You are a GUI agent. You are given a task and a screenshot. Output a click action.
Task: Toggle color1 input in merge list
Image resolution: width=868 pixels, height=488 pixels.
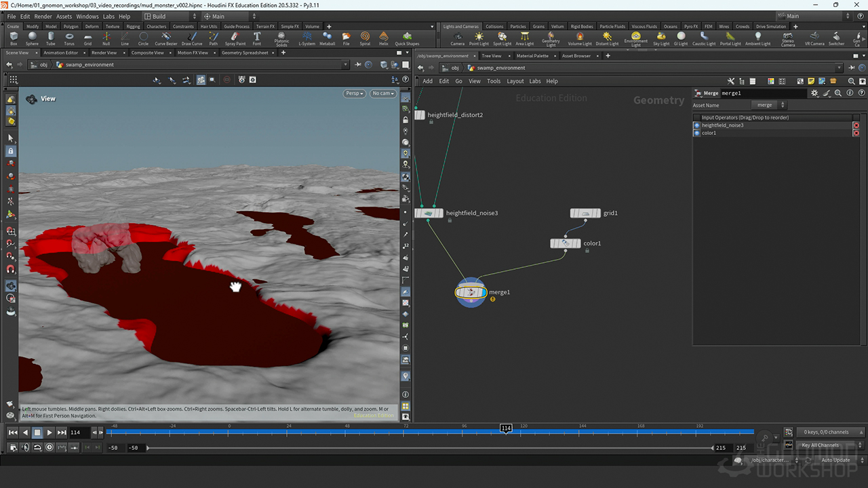pos(696,133)
